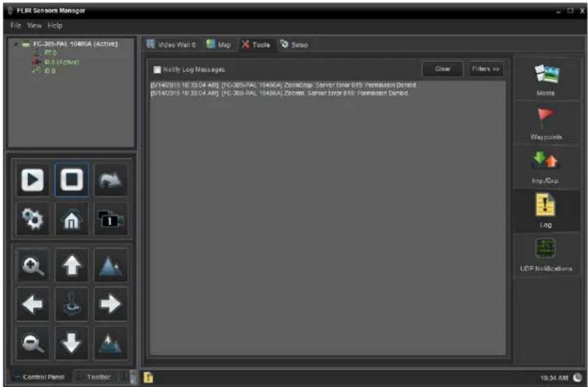
Task: Click the Clear log button
Action: [x=443, y=69]
